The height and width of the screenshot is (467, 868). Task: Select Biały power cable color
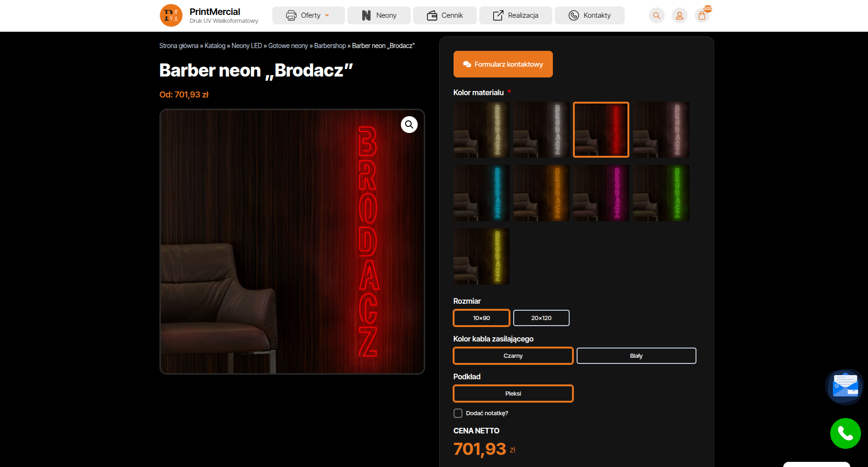(x=636, y=355)
